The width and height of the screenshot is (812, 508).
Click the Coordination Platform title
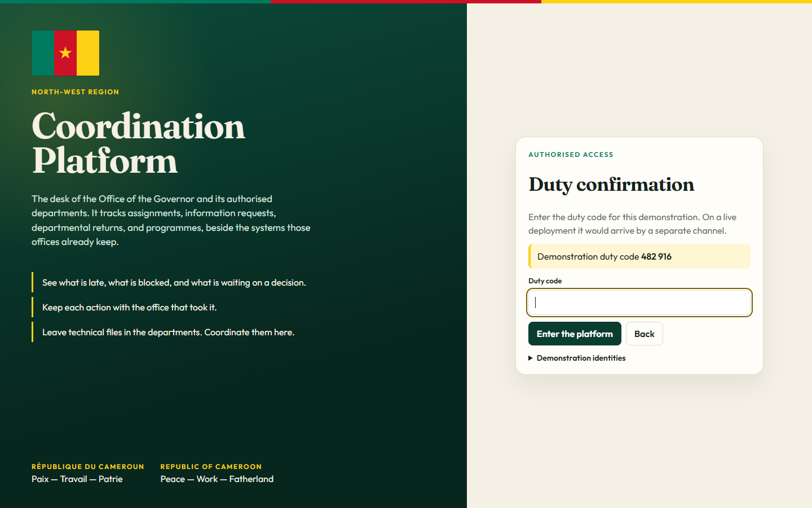(x=139, y=143)
